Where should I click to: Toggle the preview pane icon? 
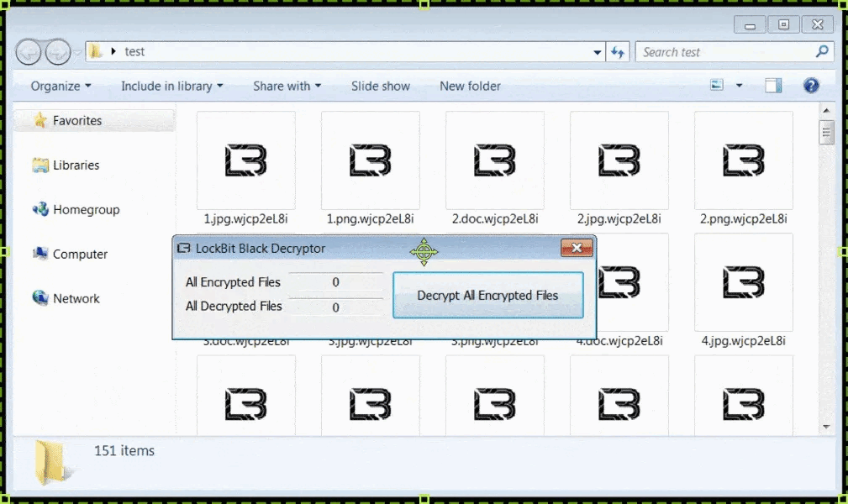click(773, 86)
